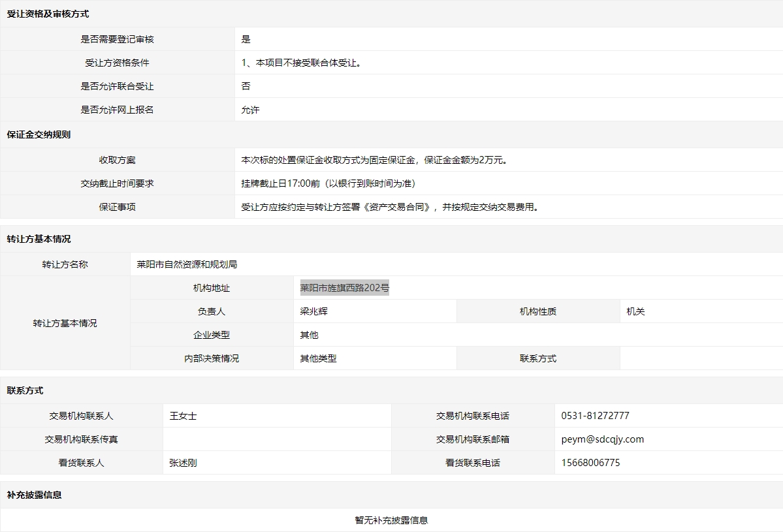Click the 挂牌截止日17:00前 deadline text

tap(328, 183)
